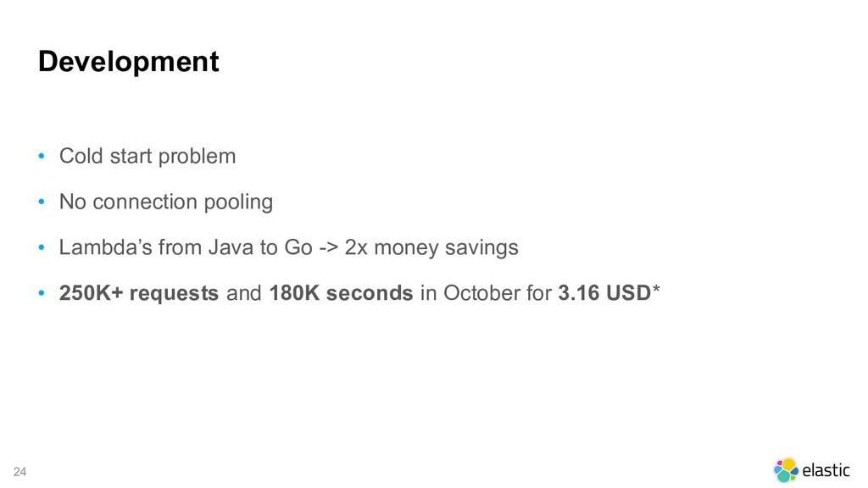Click the blue bullet before 'No connection pooling'
This screenshot has height=488, width=868.
pos(42,202)
